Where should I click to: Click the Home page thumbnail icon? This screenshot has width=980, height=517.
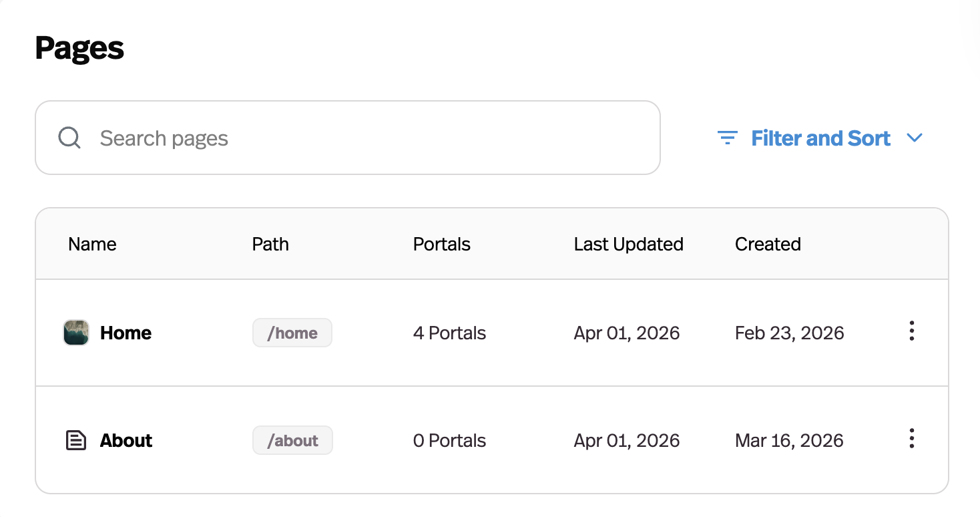point(75,333)
